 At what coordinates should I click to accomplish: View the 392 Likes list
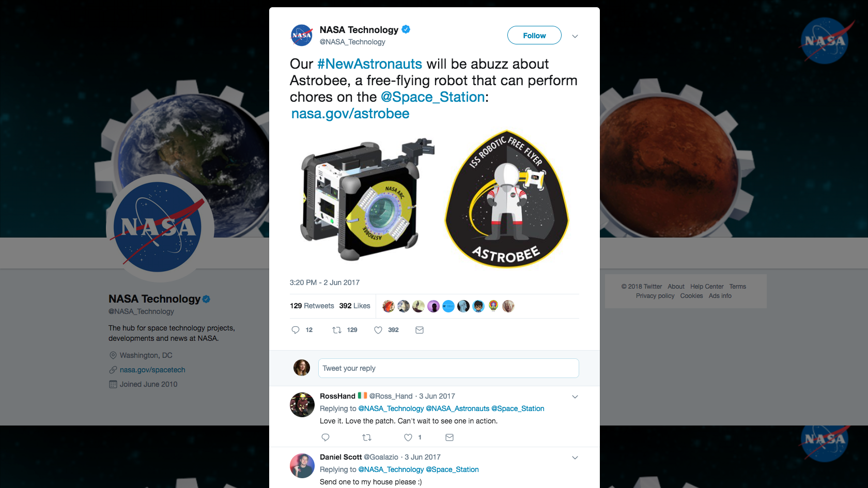coord(355,306)
